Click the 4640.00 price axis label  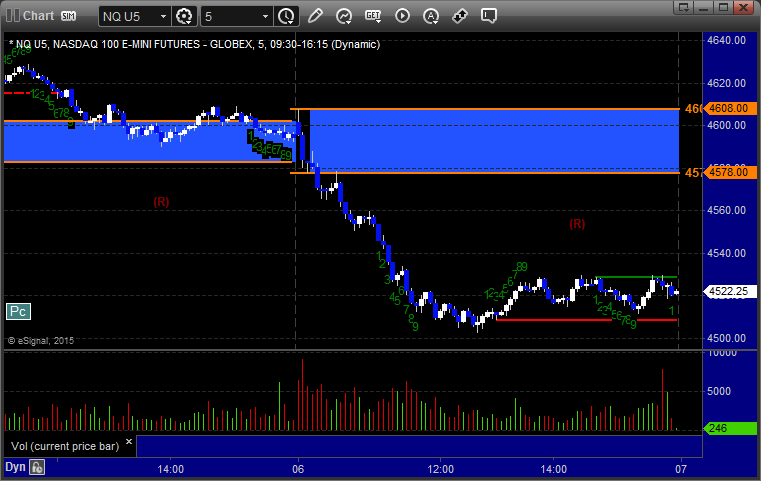727,40
